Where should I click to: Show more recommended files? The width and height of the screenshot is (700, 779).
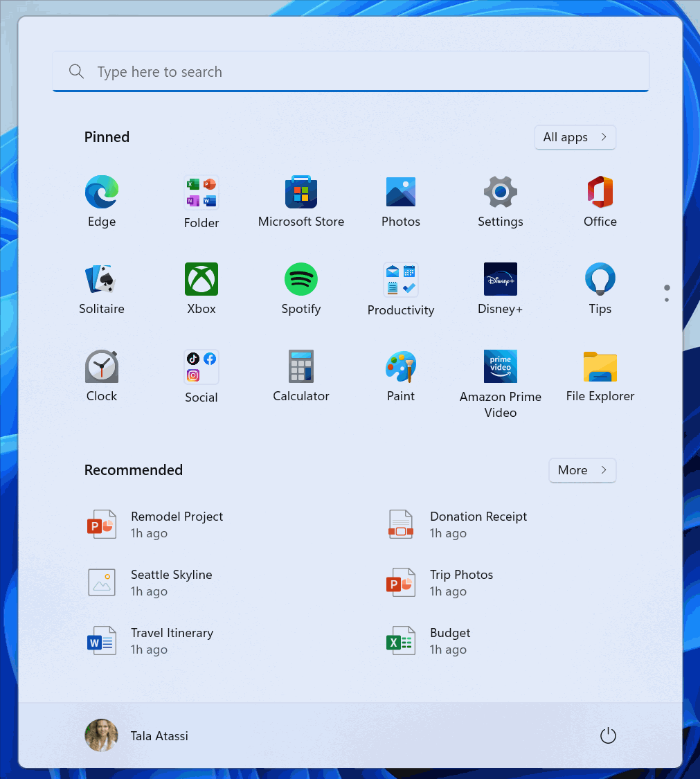point(582,470)
